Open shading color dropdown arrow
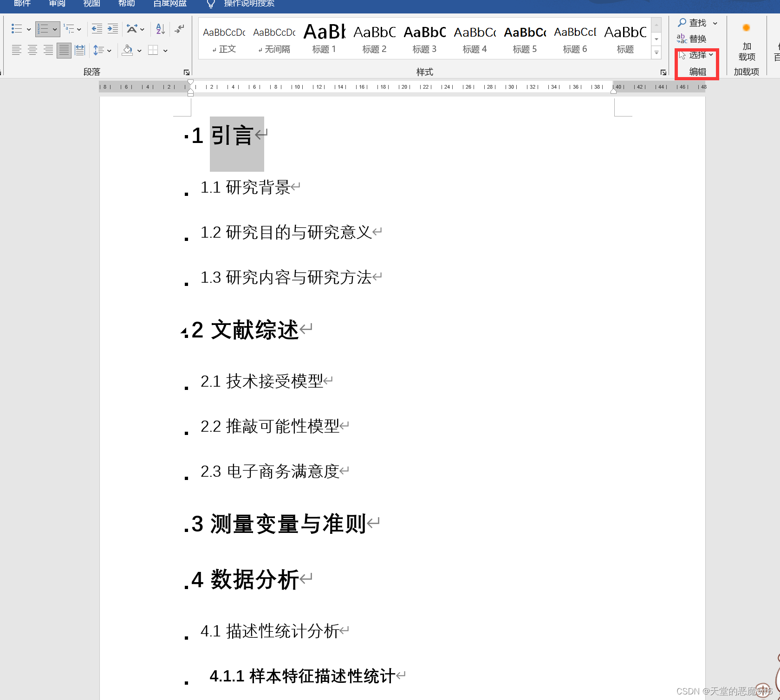780x700 pixels. [x=139, y=51]
